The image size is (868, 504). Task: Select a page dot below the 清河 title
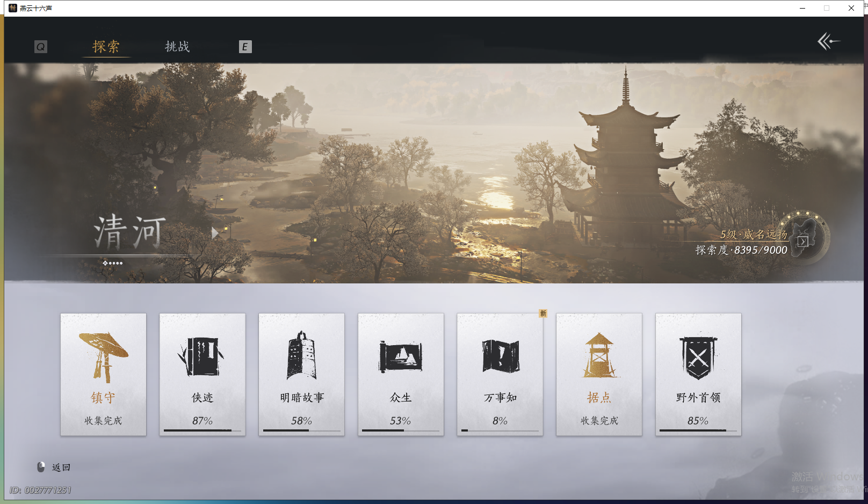tap(105, 263)
